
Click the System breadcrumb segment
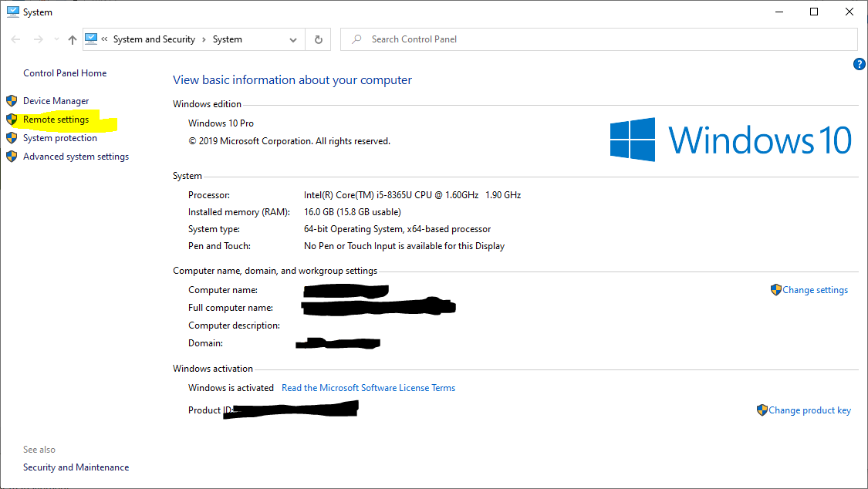coord(227,39)
